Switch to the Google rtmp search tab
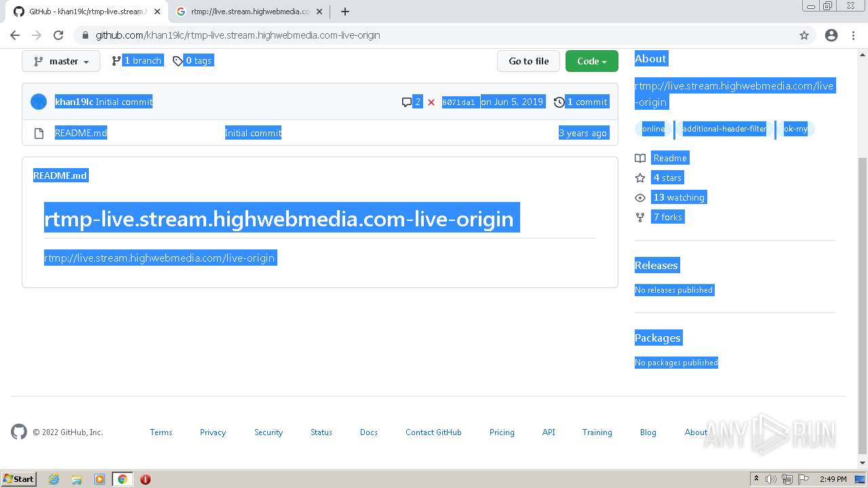Viewport: 868px width, 488px height. tap(250, 12)
